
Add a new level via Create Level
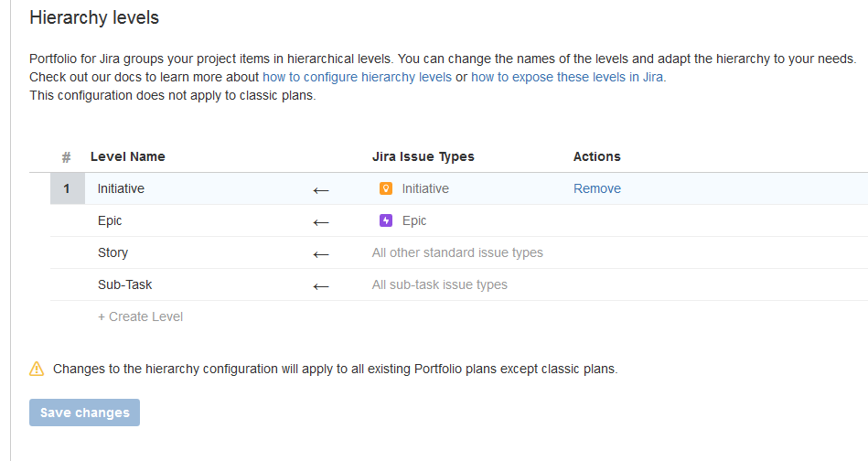coord(141,316)
